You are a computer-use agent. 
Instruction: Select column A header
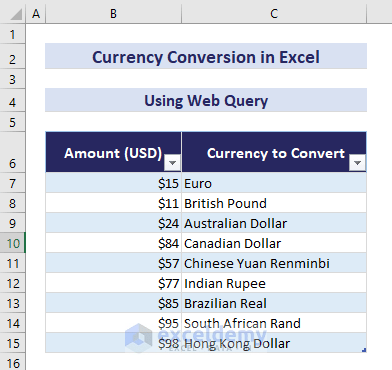[x=36, y=14]
